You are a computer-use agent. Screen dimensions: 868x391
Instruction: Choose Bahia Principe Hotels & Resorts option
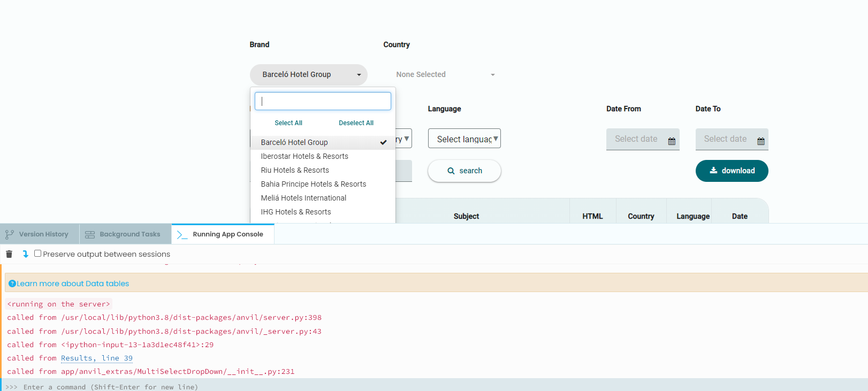(323, 184)
